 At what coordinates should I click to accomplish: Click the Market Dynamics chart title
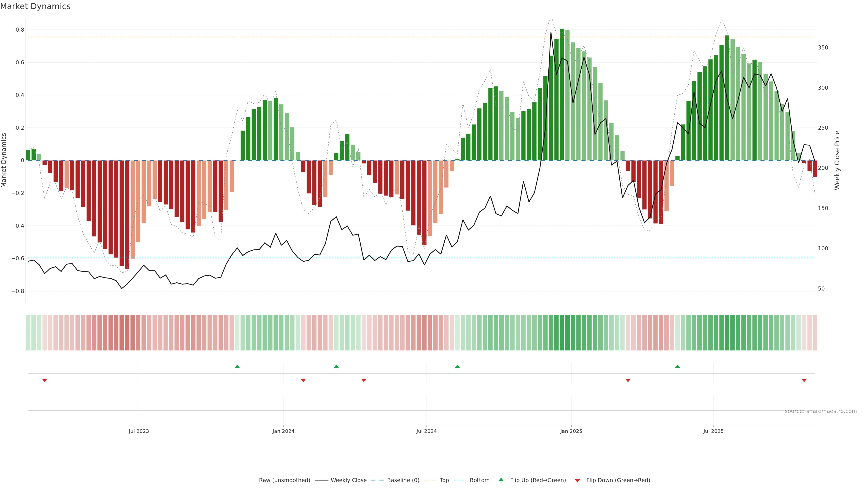35,6
